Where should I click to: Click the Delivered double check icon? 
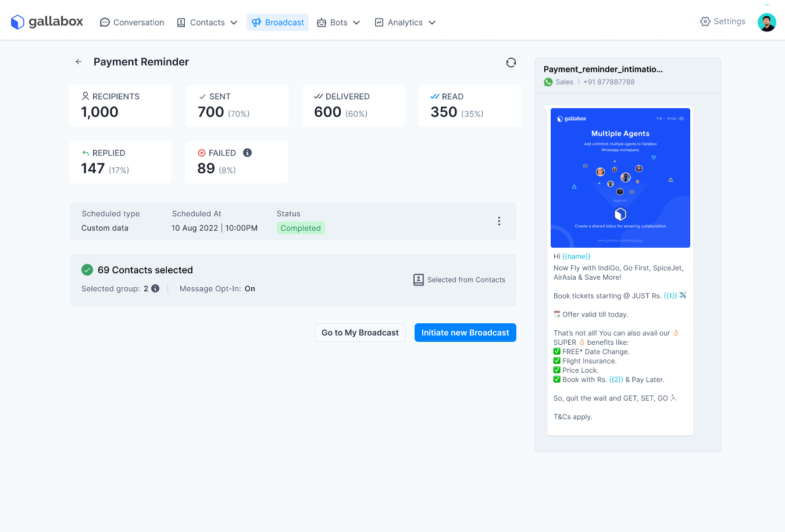coord(319,97)
